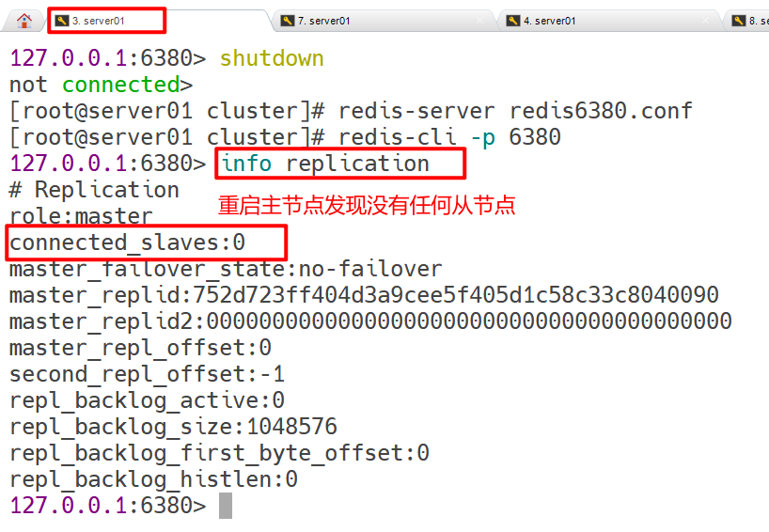Click the 'info replication' command text

click(x=325, y=164)
